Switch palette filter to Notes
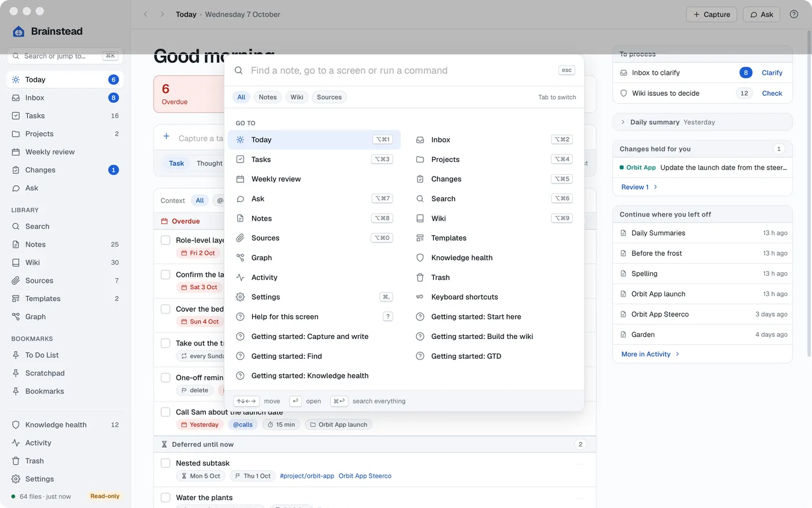812x508 pixels. click(x=267, y=98)
